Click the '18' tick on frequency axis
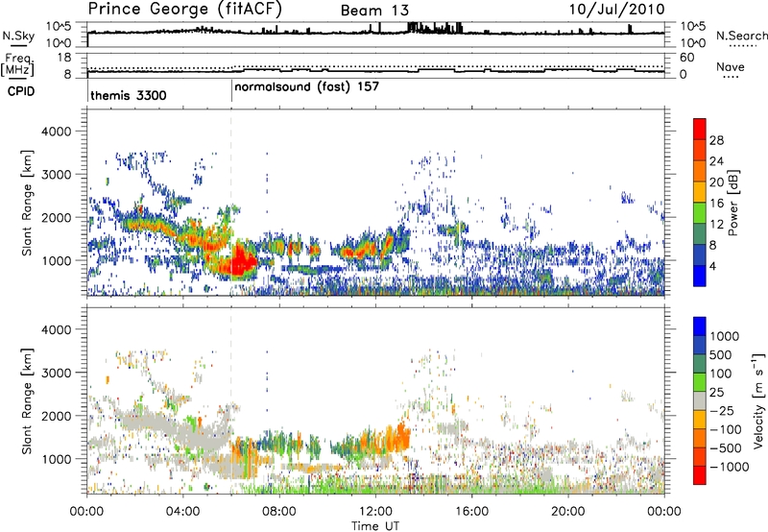768x532 pixels. tap(64, 58)
